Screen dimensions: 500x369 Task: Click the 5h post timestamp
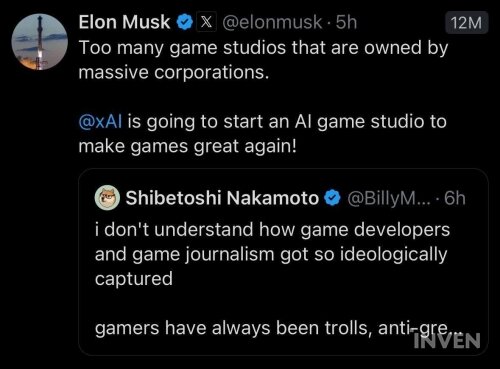346,22
